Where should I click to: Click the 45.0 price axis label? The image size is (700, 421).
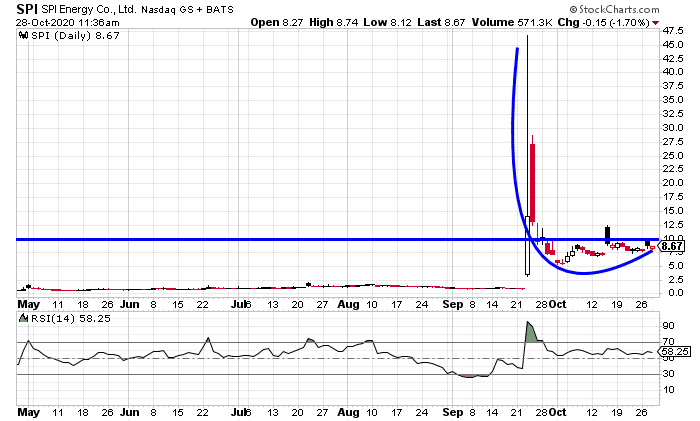click(673, 45)
